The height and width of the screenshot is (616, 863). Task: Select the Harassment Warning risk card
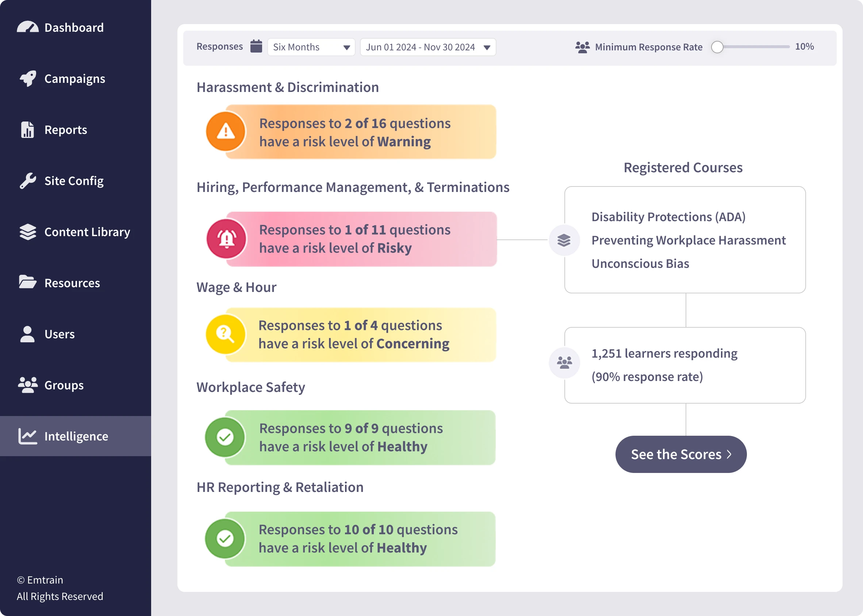tap(360, 132)
